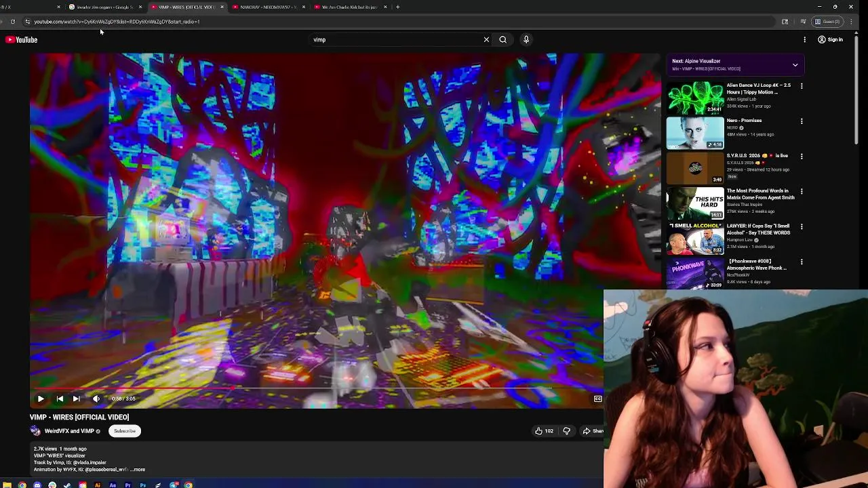868x488 pixels.
Task: Open the S.Y.R.U.S 2026 live stream
Action: point(757,156)
